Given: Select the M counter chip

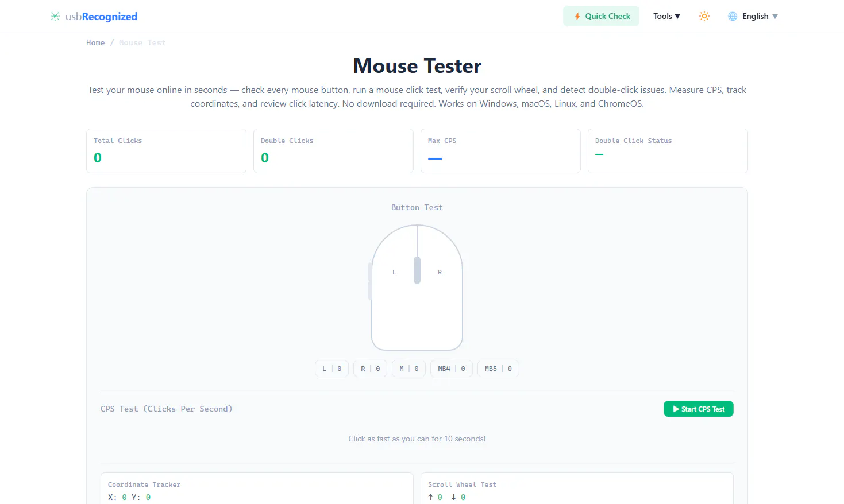Looking at the screenshot, I should 409,369.
